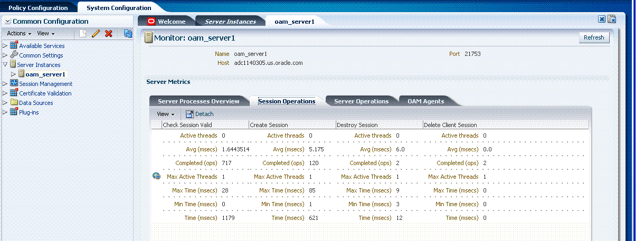This screenshot has height=241, width=644.
Task: Select Data Sources in the tree
Action: [36, 103]
